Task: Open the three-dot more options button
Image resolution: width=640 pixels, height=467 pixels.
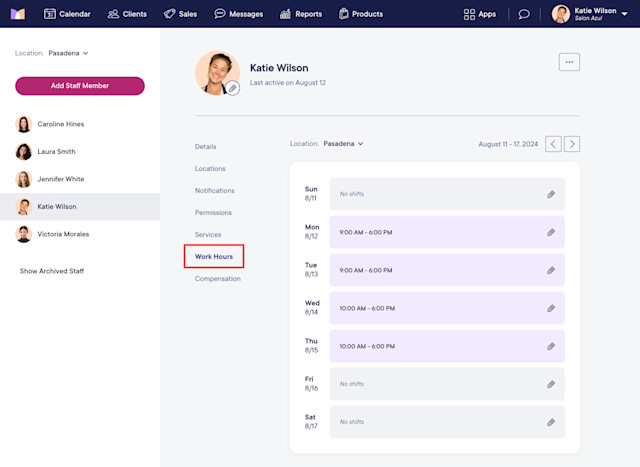Action: 569,62
